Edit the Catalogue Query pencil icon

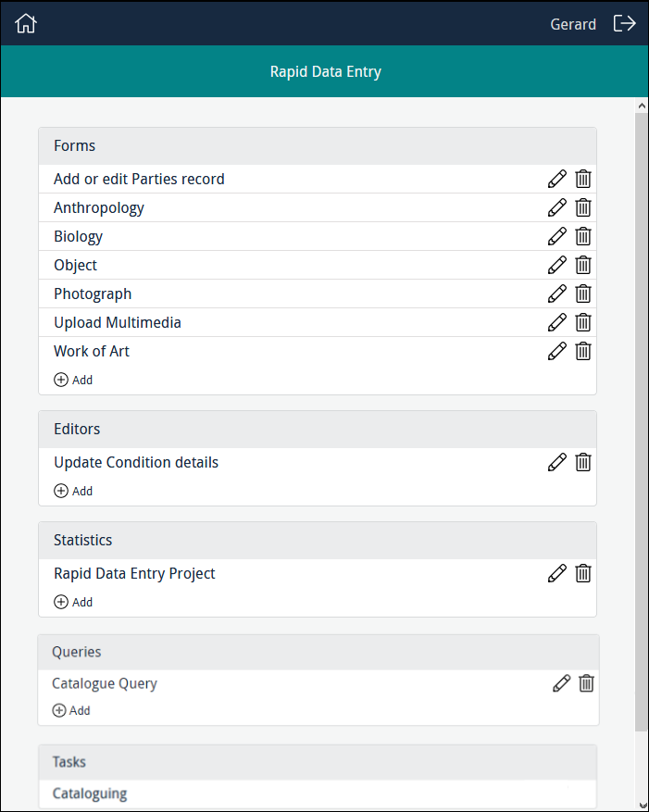pos(561,683)
